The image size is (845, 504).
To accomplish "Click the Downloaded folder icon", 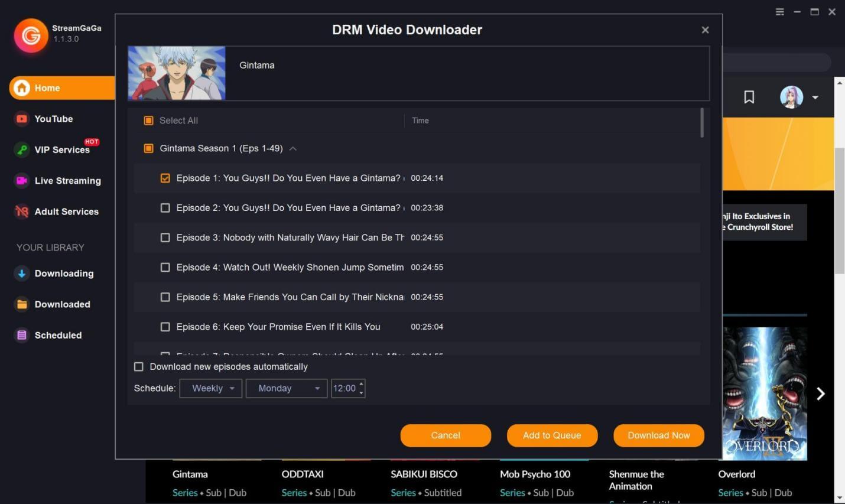I will point(22,304).
